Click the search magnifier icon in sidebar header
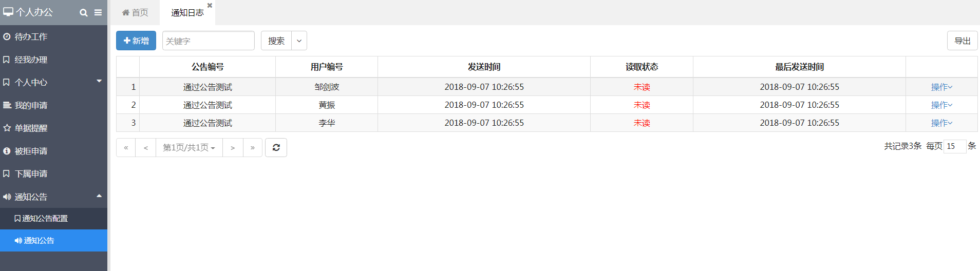The height and width of the screenshot is (271, 980). [x=83, y=13]
